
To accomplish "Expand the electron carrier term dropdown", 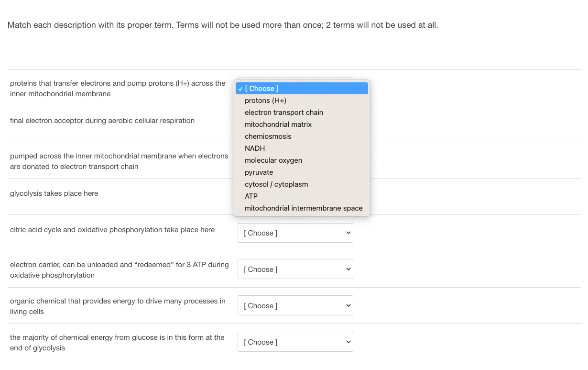I will pyautogui.click(x=295, y=269).
